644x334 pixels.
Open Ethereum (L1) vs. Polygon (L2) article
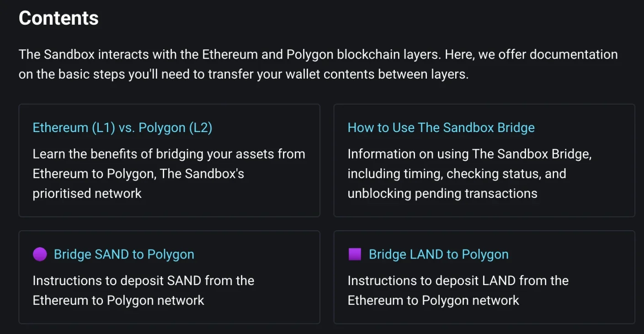(x=122, y=127)
